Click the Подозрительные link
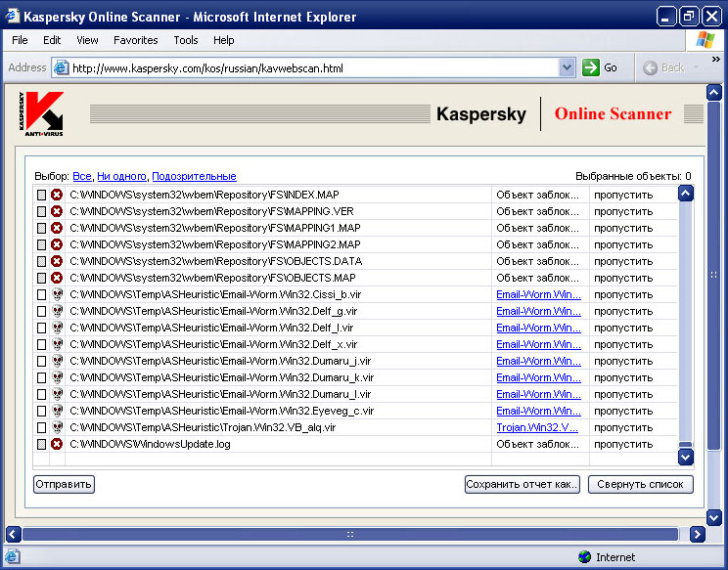The width and height of the screenshot is (728, 570). pos(194,176)
